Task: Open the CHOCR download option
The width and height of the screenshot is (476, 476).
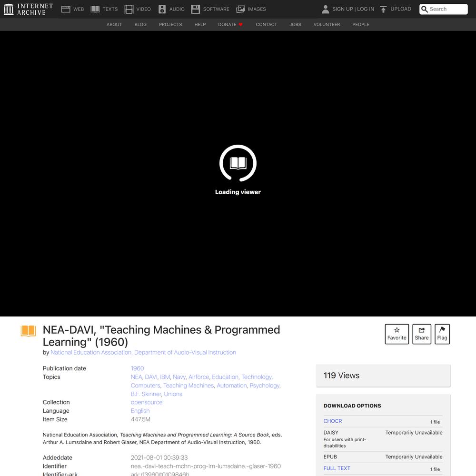Action: click(333, 421)
